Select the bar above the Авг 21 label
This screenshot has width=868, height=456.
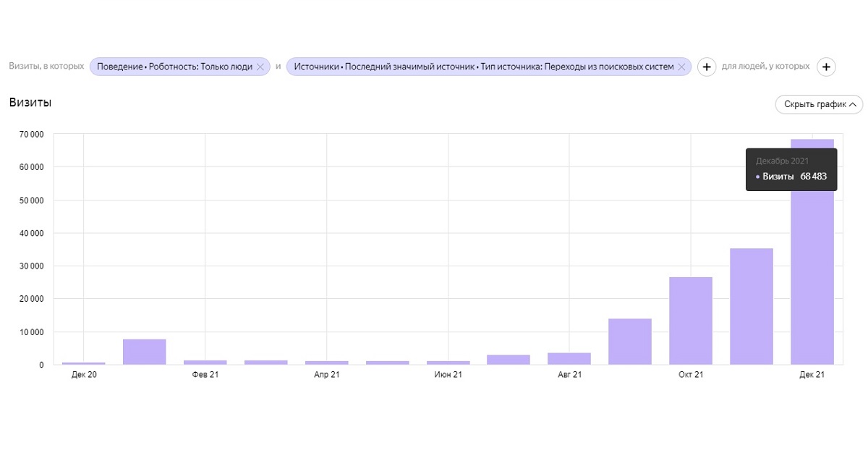[569, 358]
